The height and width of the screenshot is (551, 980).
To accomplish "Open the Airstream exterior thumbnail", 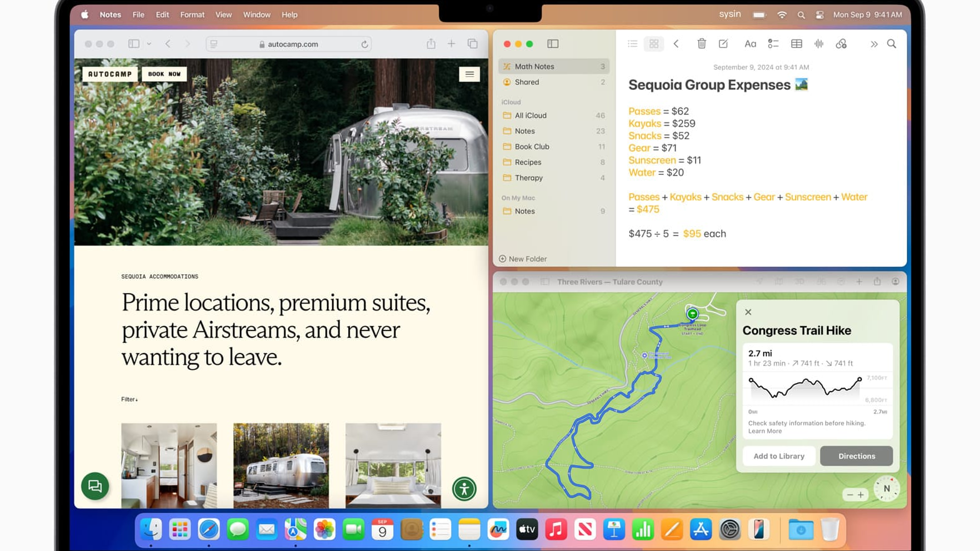I will (x=281, y=465).
